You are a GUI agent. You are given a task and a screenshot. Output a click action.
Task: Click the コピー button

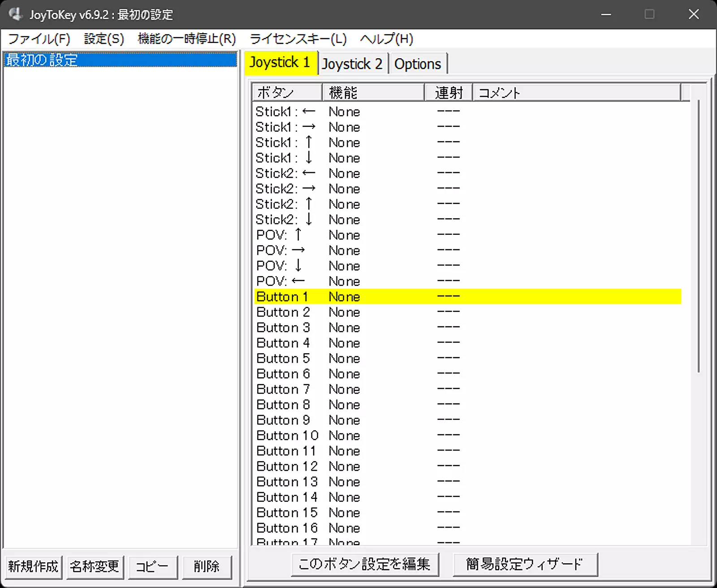[x=152, y=567]
